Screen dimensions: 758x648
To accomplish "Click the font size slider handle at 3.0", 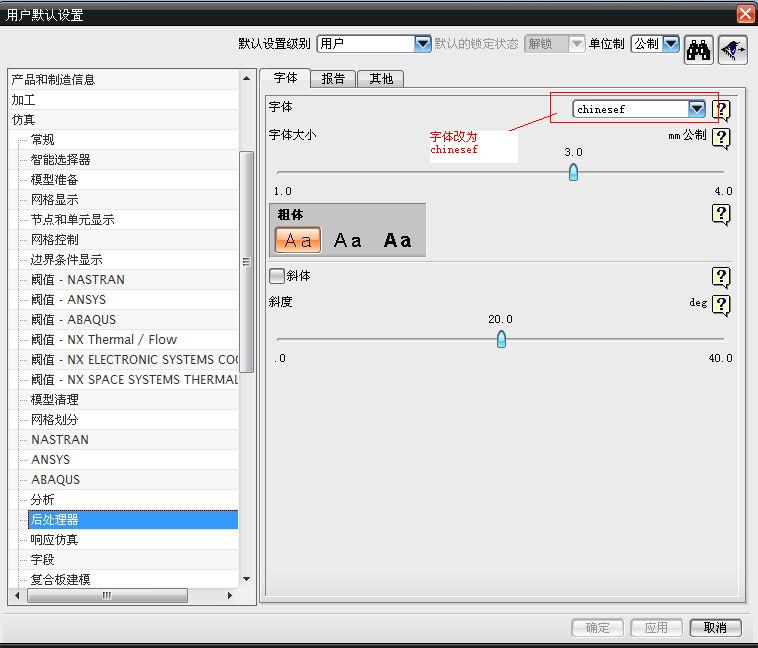I will (573, 172).
